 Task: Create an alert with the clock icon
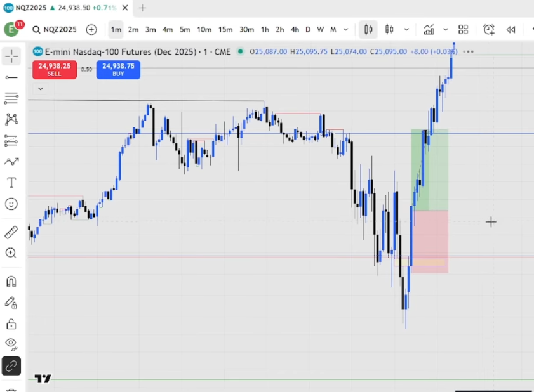coord(489,30)
